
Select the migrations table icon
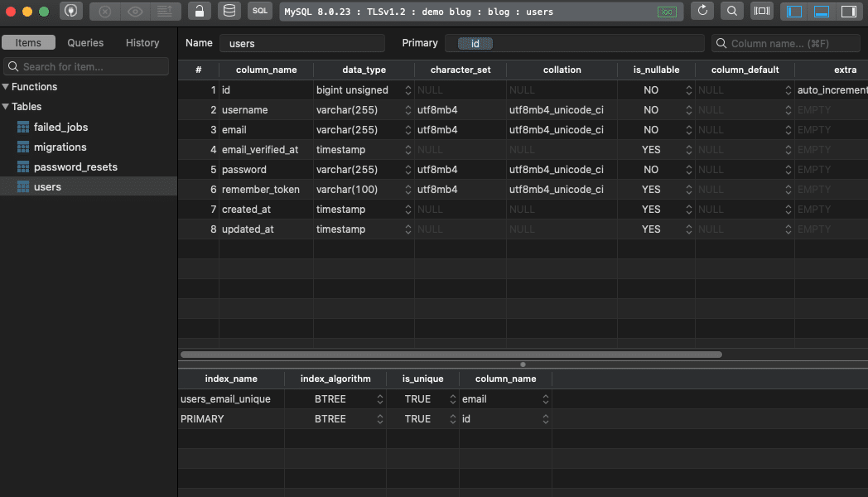pyautogui.click(x=22, y=147)
